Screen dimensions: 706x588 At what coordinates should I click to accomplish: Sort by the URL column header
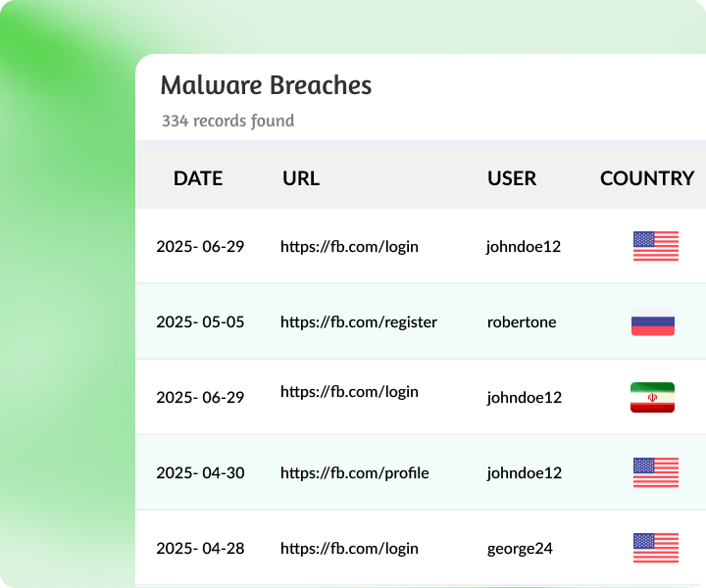[x=301, y=178]
